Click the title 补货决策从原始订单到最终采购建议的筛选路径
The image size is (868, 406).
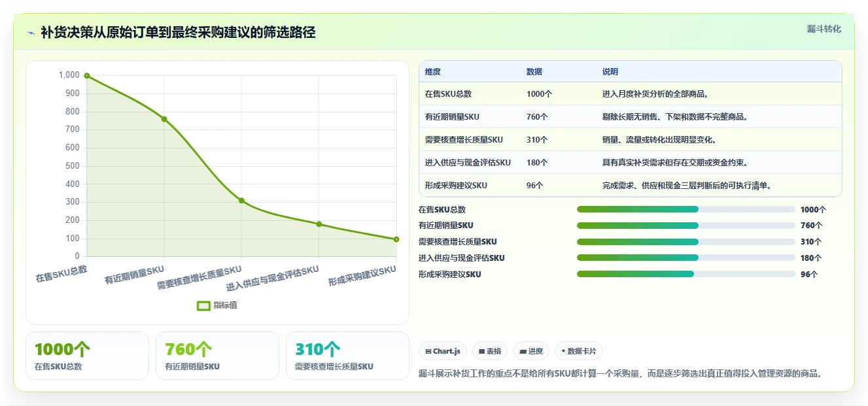pos(178,32)
